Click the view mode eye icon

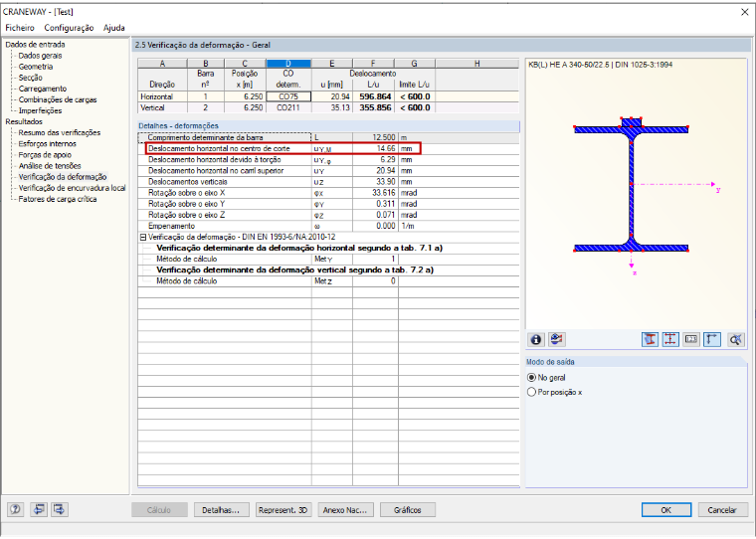coord(557,339)
